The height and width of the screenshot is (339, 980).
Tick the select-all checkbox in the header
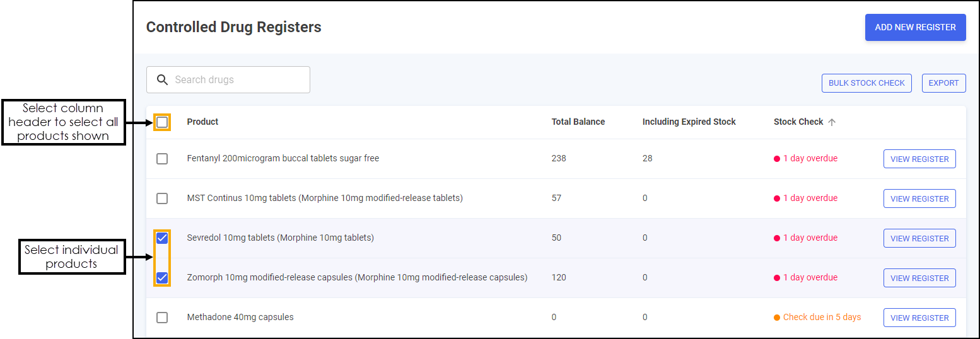coord(162,122)
